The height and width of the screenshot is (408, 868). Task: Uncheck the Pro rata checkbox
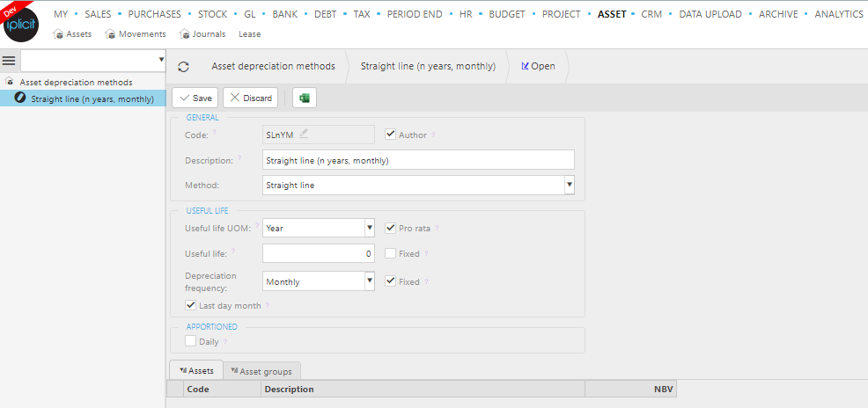[x=391, y=228]
